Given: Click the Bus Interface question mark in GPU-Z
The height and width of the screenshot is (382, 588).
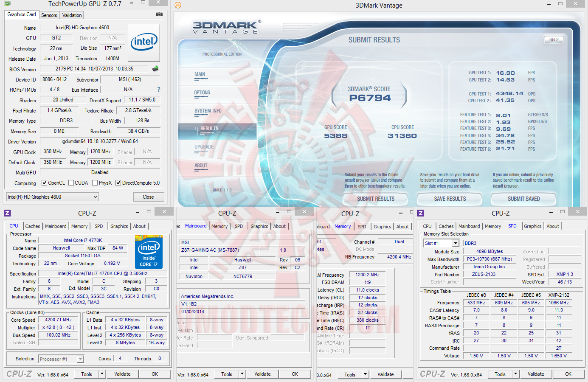Looking at the screenshot, I should [x=159, y=90].
